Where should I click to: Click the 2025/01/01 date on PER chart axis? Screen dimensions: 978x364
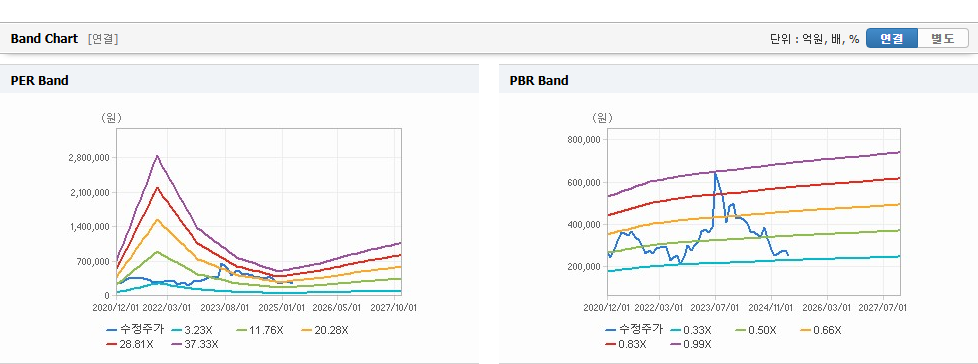[282, 307]
